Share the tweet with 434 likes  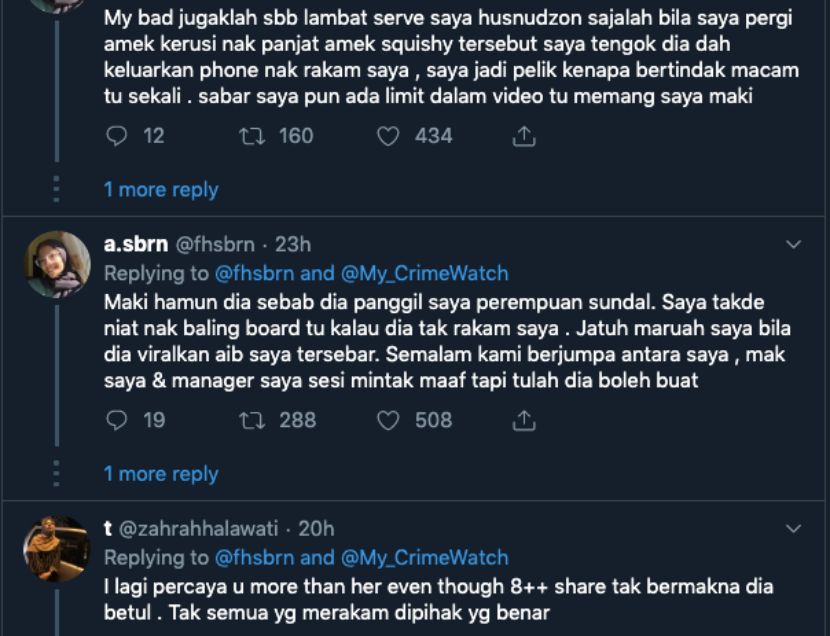[524, 136]
